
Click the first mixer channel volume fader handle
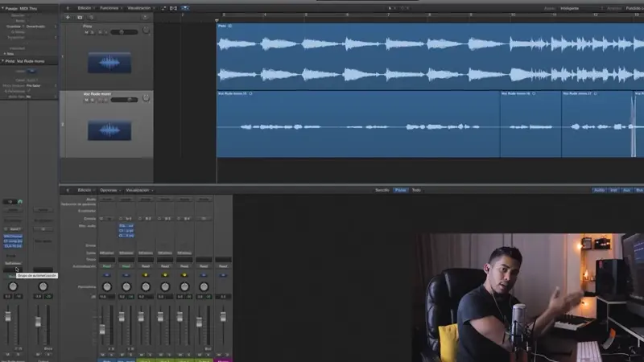[102, 329]
